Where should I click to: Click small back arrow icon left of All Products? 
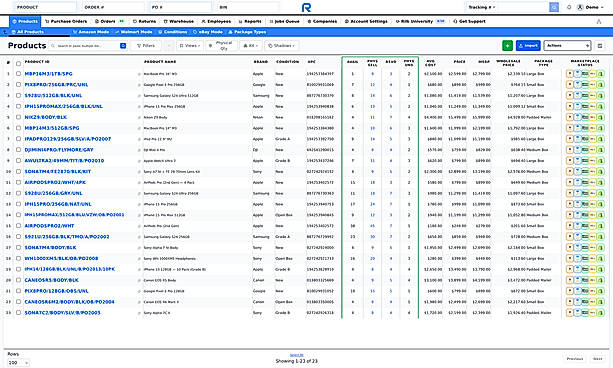pyautogui.click(x=5, y=32)
